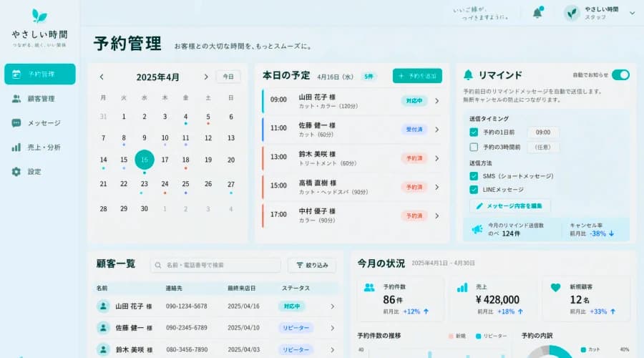644x358 pixels.
Task: Click the 今日 button
Action: pos(228,77)
